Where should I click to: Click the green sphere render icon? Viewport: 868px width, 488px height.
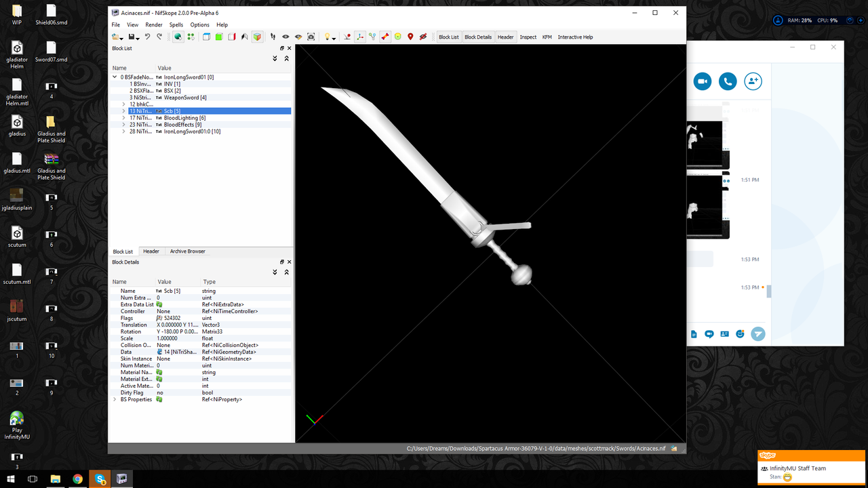(x=178, y=37)
